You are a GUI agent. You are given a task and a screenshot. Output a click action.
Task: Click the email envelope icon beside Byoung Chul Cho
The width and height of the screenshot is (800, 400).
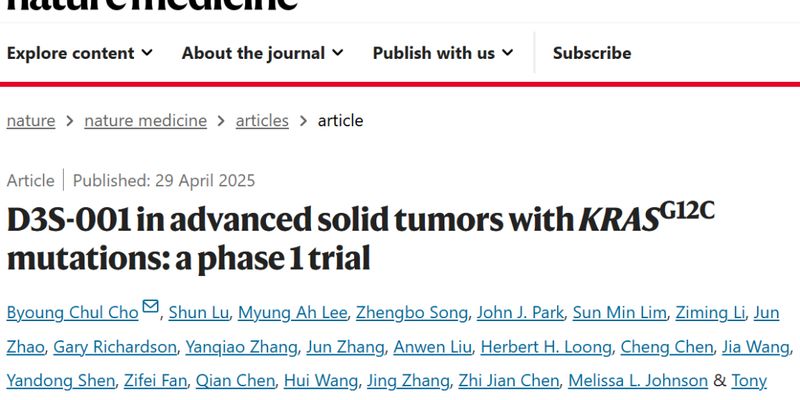(150, 306)
